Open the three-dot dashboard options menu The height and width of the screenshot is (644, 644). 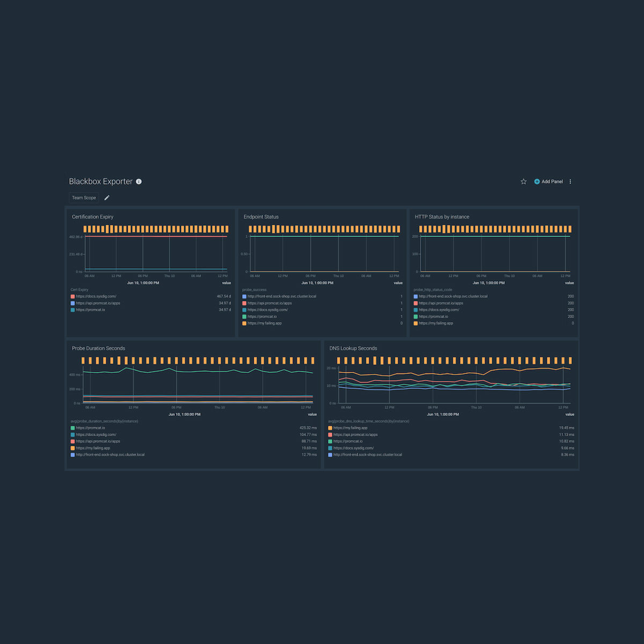pos(570,181)
